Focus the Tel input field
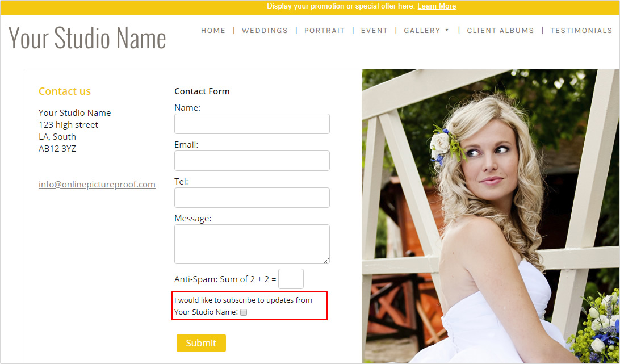The image size is (620, 364). point(252,198)
